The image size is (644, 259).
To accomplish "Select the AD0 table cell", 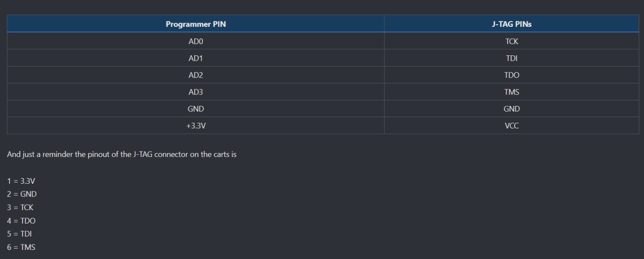I will click(x=195, y=41).
